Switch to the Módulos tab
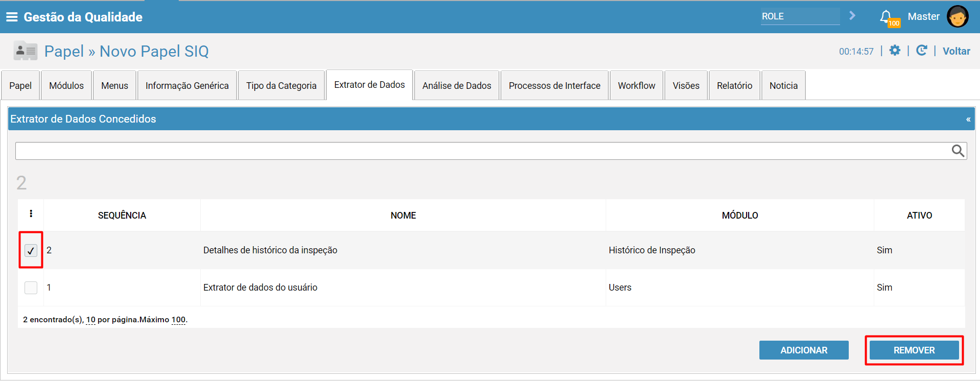This screenshot has height=381, width=980. coord(66,85)
